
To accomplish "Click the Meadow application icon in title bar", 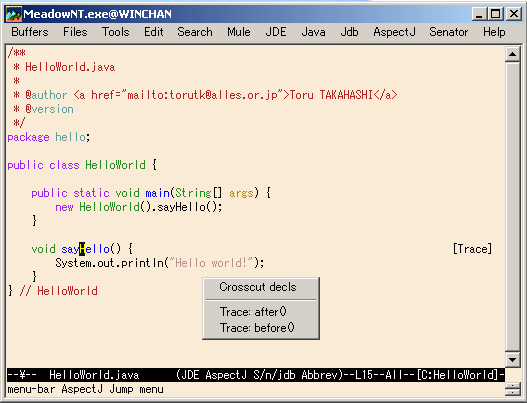I will click(x=14, y=14).
